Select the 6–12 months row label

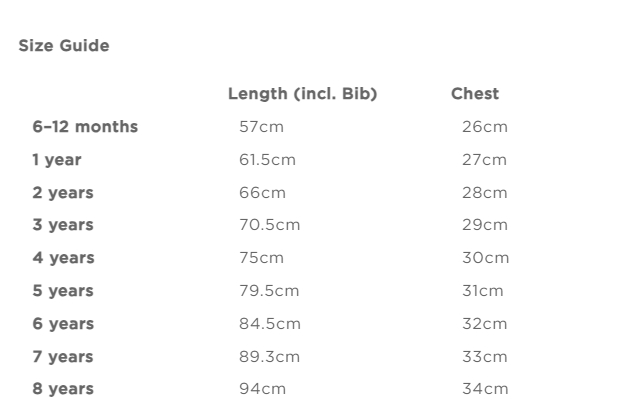[85, 127]
